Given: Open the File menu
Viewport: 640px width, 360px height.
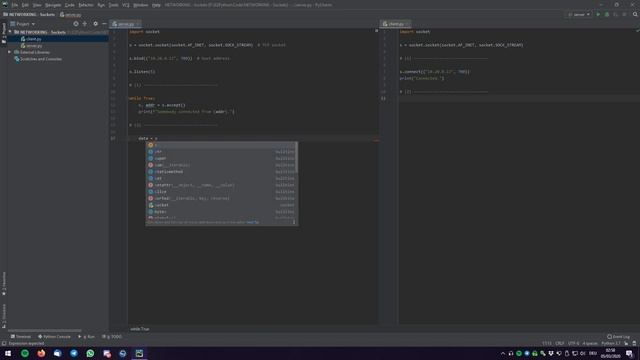Looking at the screenshot, I should click(14, 5).
